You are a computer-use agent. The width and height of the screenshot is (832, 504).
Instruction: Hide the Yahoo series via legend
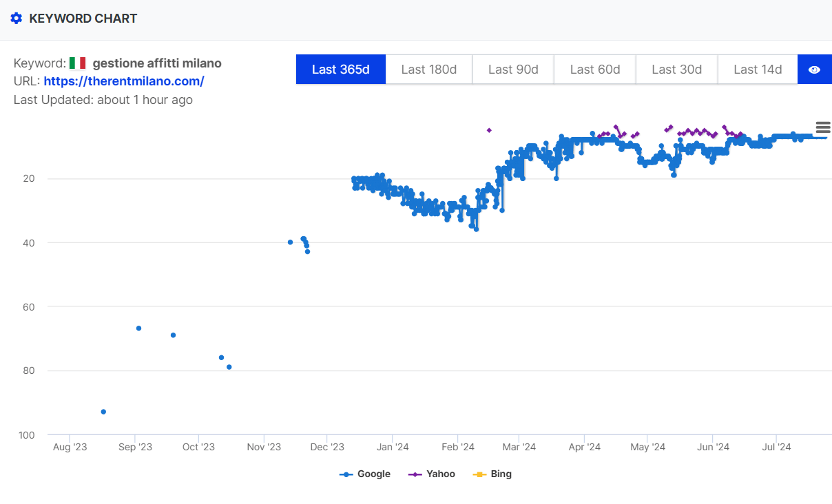click(432, 474)
